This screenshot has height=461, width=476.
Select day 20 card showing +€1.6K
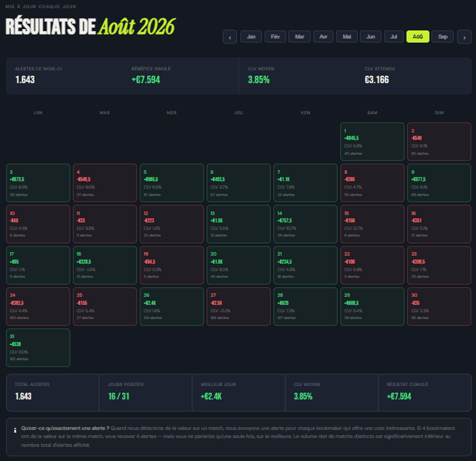coord(238,265)
